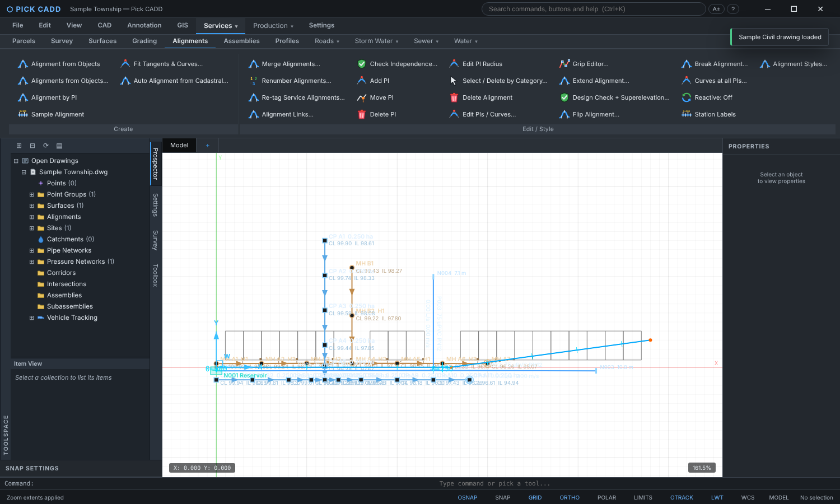Expand the Point Groups tree node
Screen dimensions: 840x504
click(x=32, y=194)
